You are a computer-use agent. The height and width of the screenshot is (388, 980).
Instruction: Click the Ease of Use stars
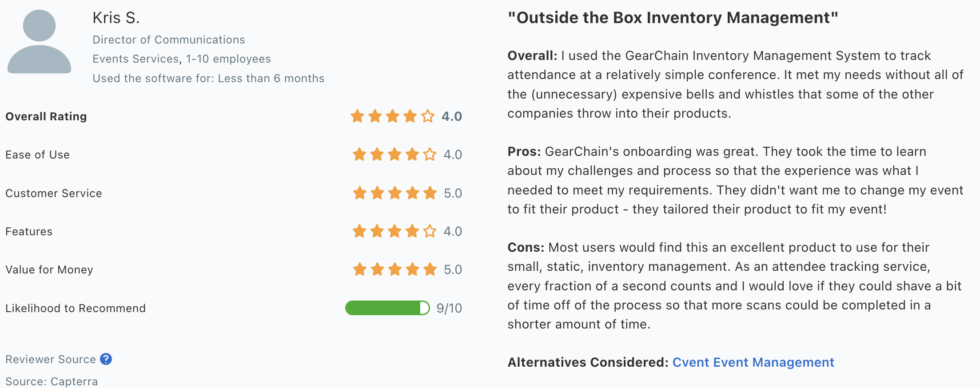pos(394,154)
